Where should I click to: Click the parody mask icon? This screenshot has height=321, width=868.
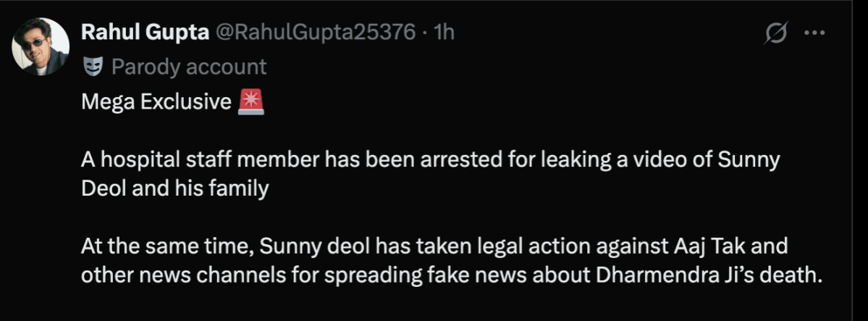click(93, 67)
